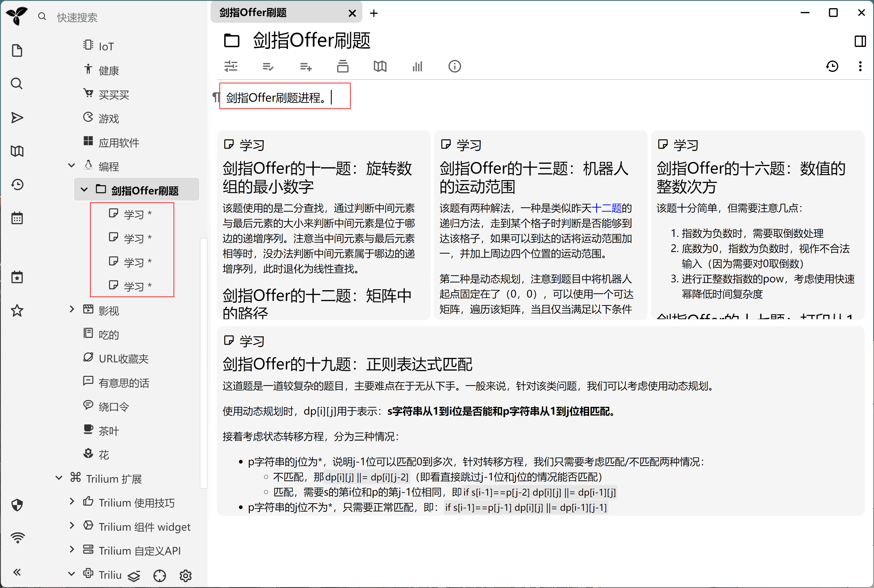
Task: Collapse the bottom Triliu tree node
Action: click(71, 573)
